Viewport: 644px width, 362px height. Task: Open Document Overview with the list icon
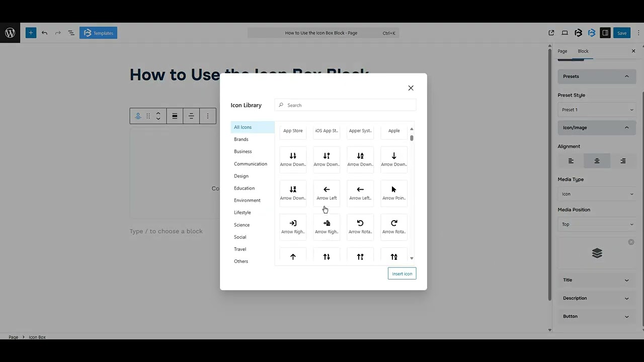coord(71,33)
